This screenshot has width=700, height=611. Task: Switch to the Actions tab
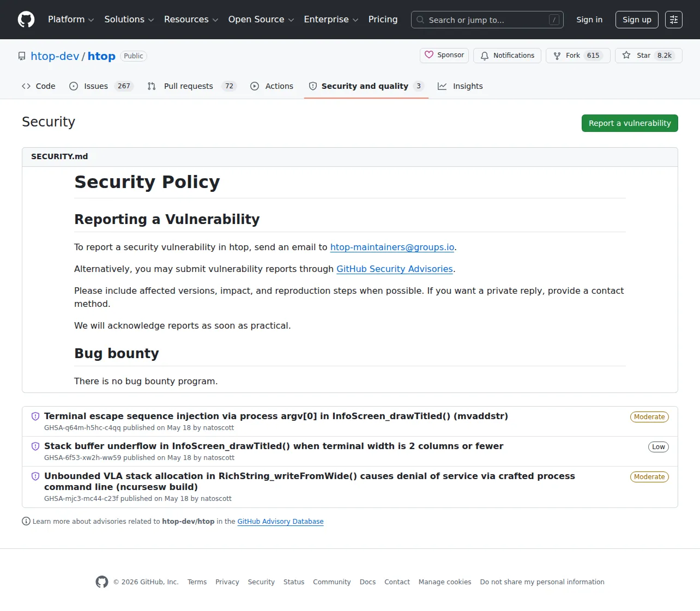[x=272, y=86]
